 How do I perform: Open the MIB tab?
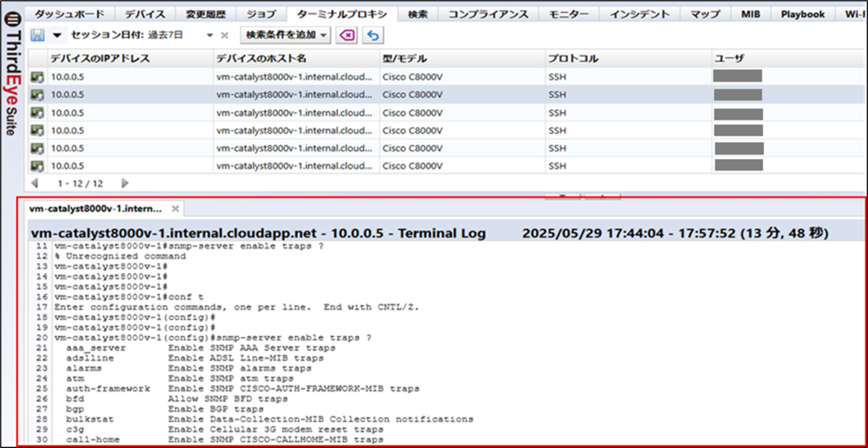point(750,14)
